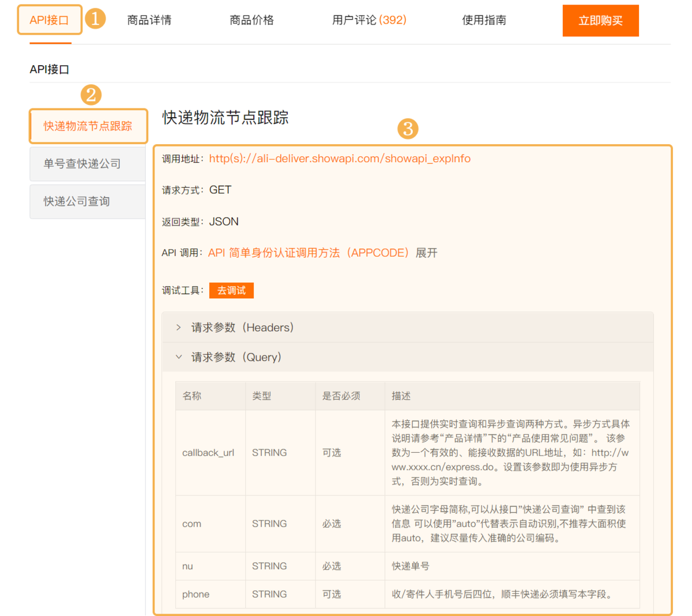Viewport: 692px width, 616px height.
Task: Click the numbered marker 3 icon
Action: pos(408,129)
